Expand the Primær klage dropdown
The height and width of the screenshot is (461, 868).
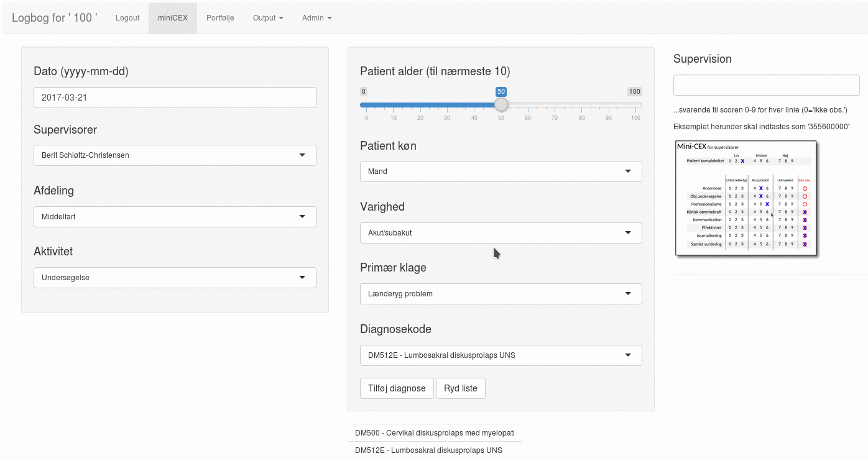tap(501, 294)
